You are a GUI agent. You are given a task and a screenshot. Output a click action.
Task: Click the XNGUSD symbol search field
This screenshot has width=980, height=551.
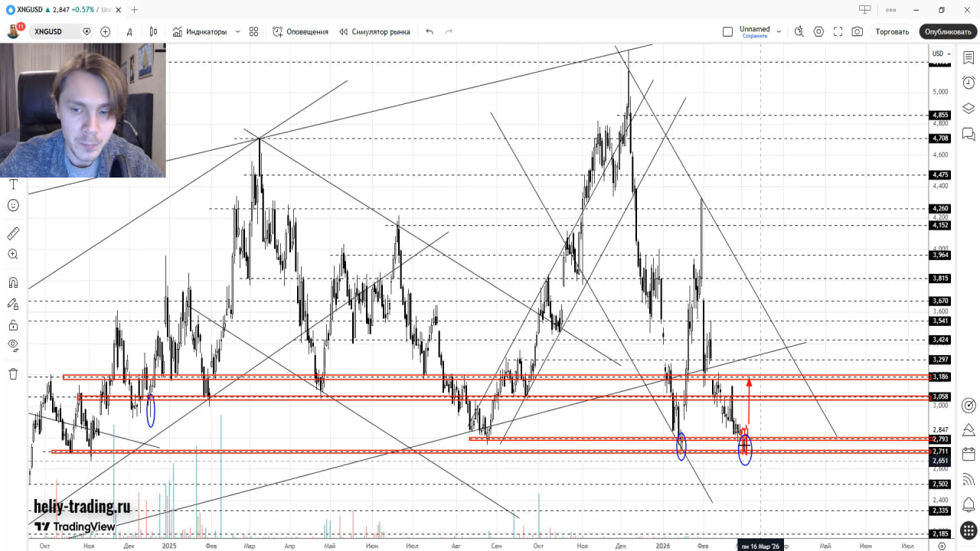pyautogui.click(x=54, y=31)
